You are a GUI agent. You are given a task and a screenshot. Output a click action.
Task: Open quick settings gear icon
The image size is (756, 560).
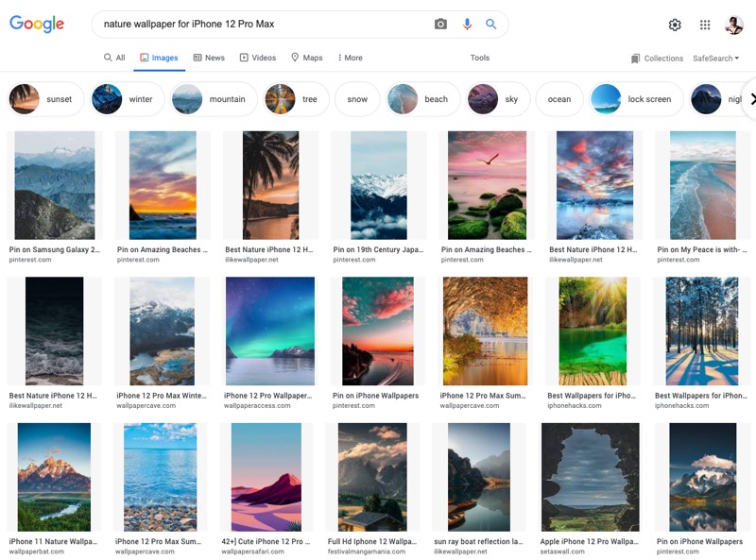click(x=675, y=25)
